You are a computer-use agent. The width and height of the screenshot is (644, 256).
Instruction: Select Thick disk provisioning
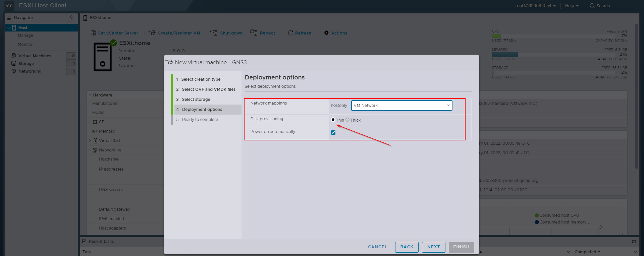point(347,120)
